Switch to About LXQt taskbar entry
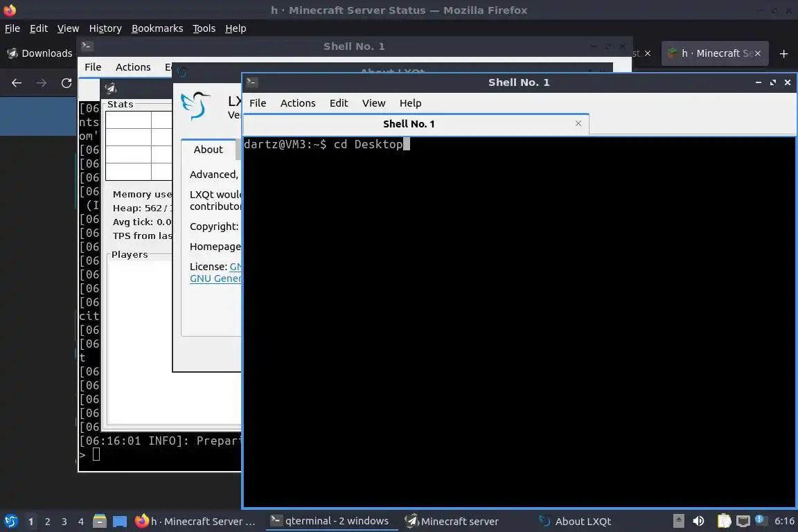The image size is (798, 532). tap(575, 522)
